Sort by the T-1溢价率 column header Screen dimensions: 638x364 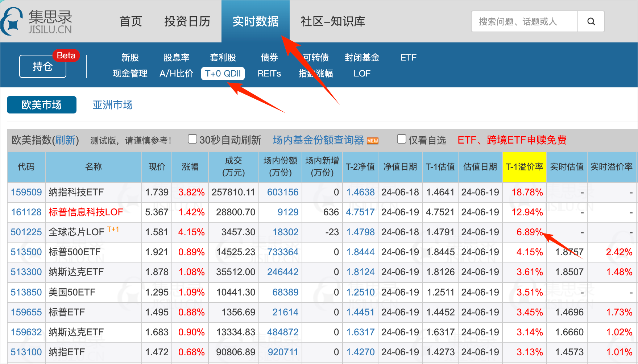click(x=524, y=167)
